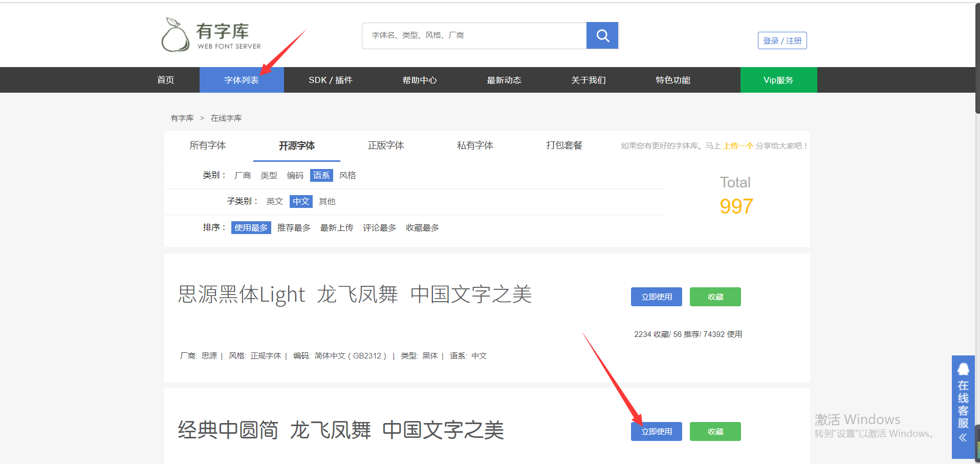Select 语系 category filter

(321, 176)
